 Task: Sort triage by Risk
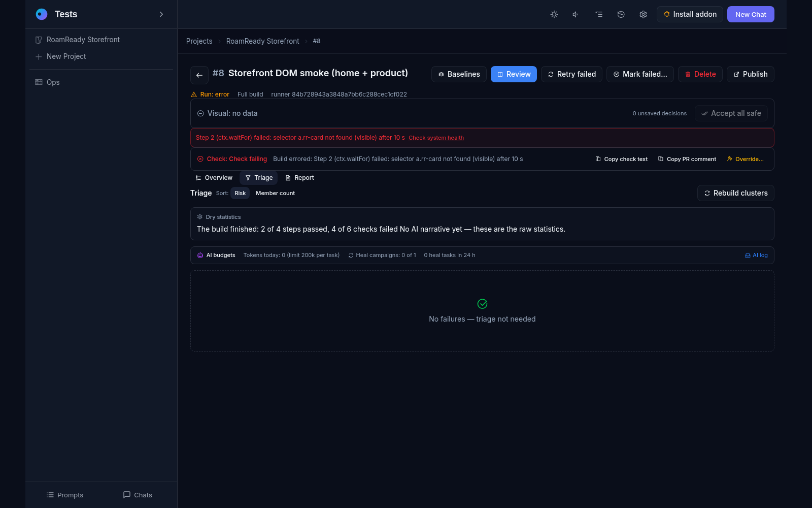240,193
